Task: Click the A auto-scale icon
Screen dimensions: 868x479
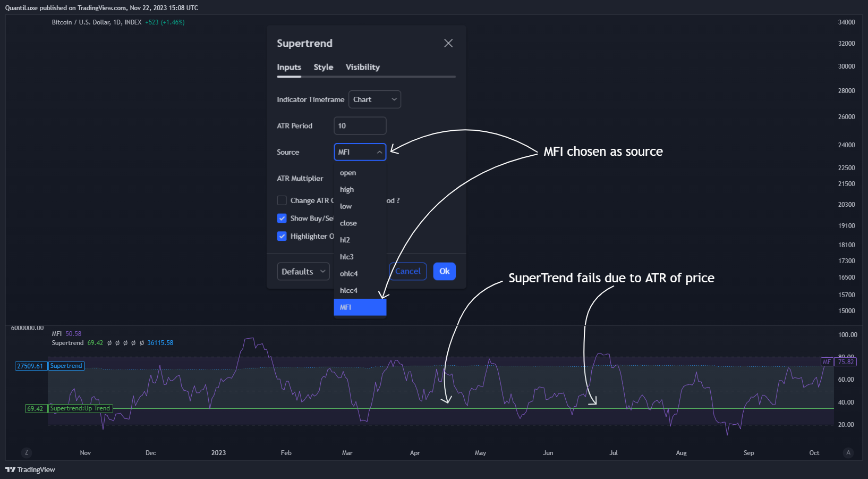Action: (x=848, y=452)
